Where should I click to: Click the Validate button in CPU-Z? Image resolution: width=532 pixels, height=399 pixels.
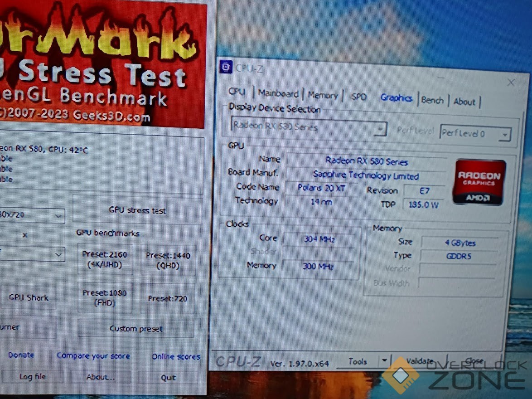pos(420,361)
